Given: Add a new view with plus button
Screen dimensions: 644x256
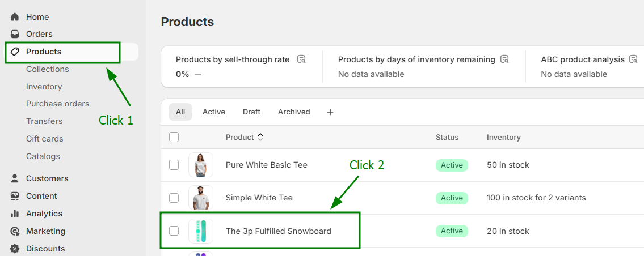Looking at the screenshot, I should (330, 112).
